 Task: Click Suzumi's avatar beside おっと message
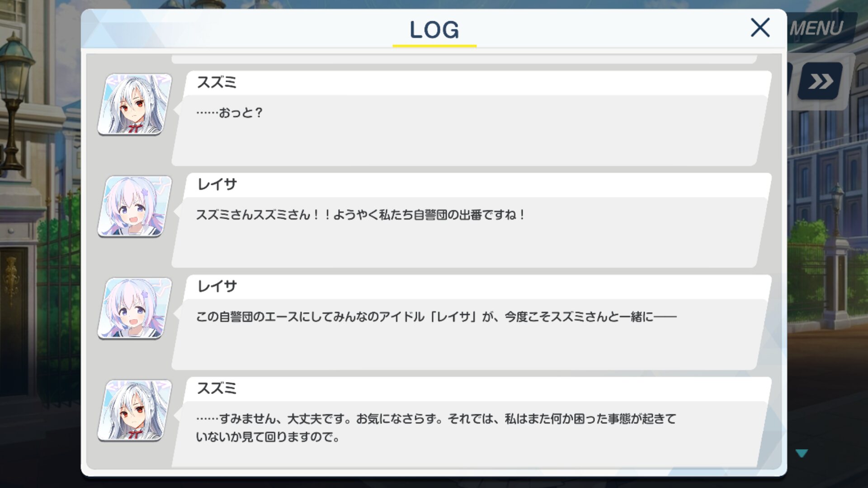coord(135,104)
